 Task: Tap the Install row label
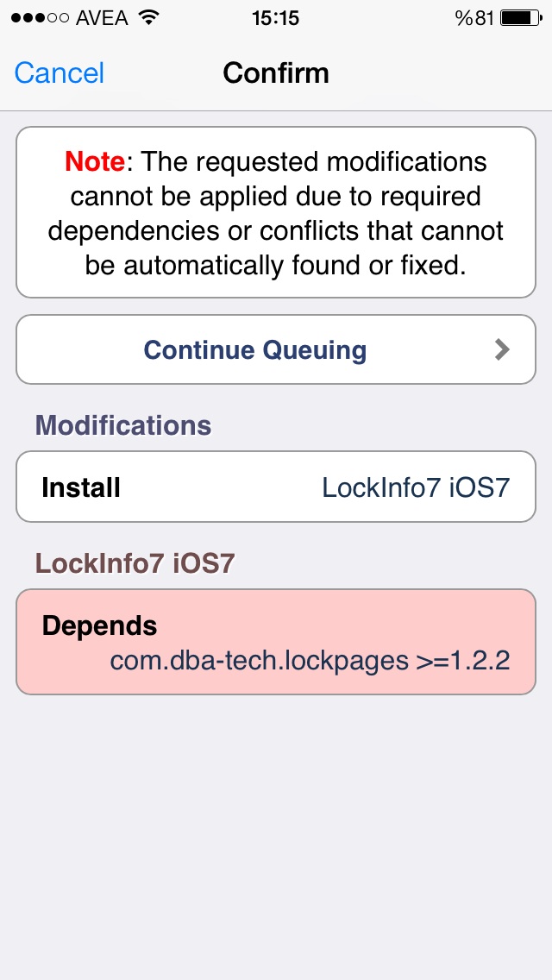[x=80, y=487]
